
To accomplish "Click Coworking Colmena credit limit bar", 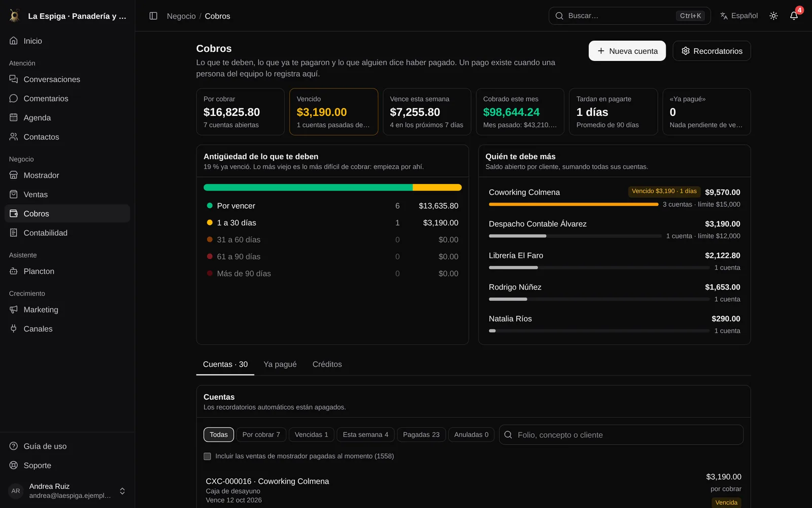I will click(x=573, y=204).
